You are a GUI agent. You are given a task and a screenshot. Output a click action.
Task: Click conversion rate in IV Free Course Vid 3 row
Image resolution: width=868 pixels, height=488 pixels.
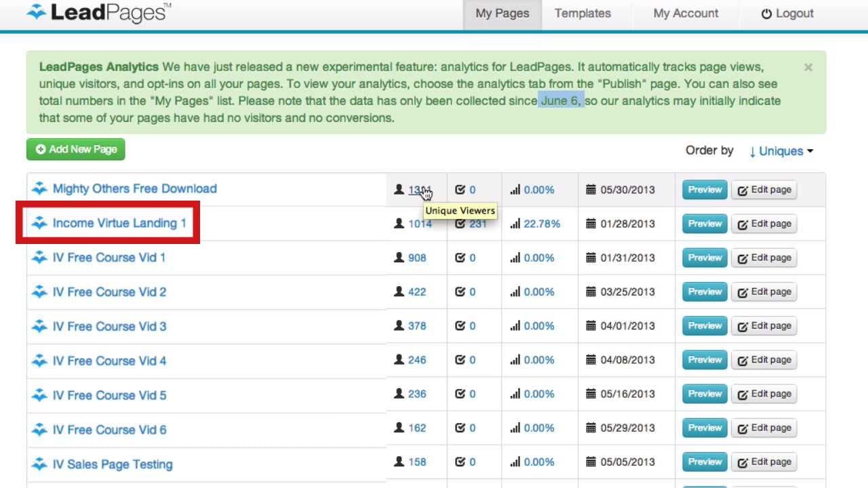pos(539,325)
